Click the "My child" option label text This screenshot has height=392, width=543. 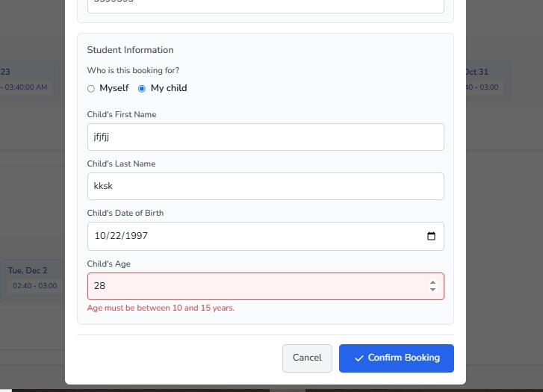pos(169,88)
